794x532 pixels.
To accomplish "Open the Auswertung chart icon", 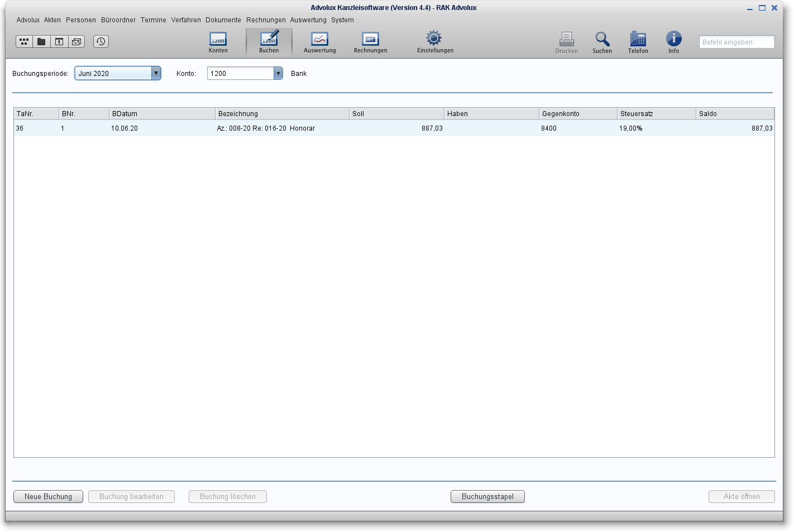I will click(319, 42).
